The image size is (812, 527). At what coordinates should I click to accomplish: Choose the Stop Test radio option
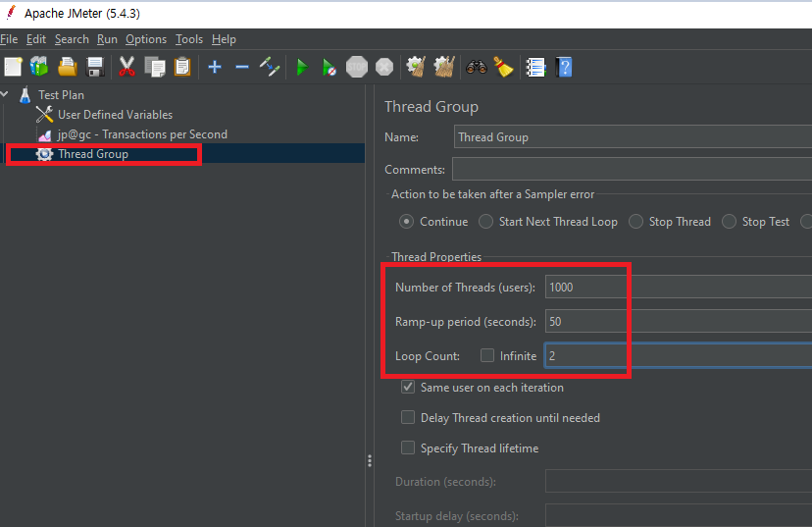[x=730, y=222]
